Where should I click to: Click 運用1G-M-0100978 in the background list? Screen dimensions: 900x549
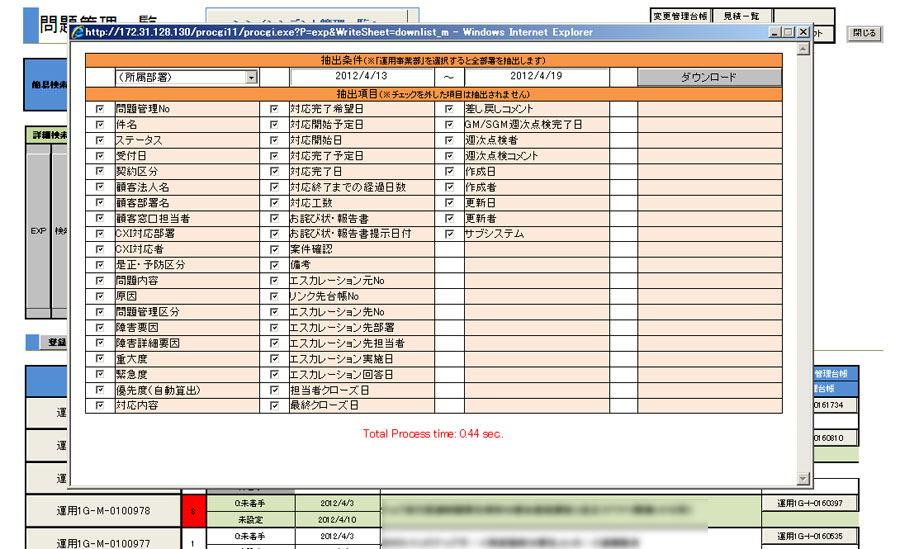click(103, 511)
